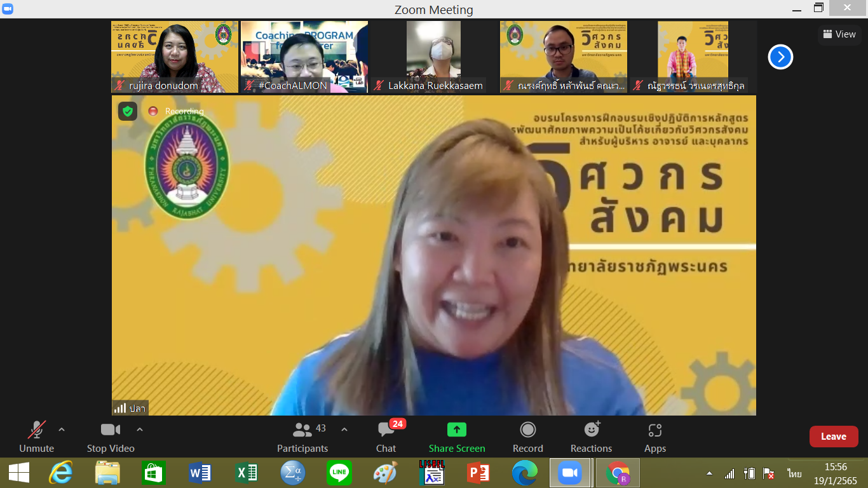Open Microsoft Store from taskbar
This screenshot has height=488, width=868.
pos(154,473)
